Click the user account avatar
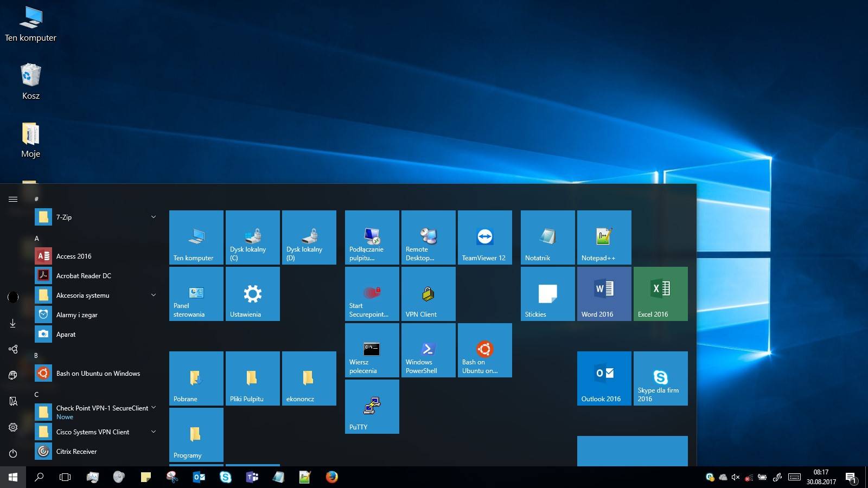 13,297
